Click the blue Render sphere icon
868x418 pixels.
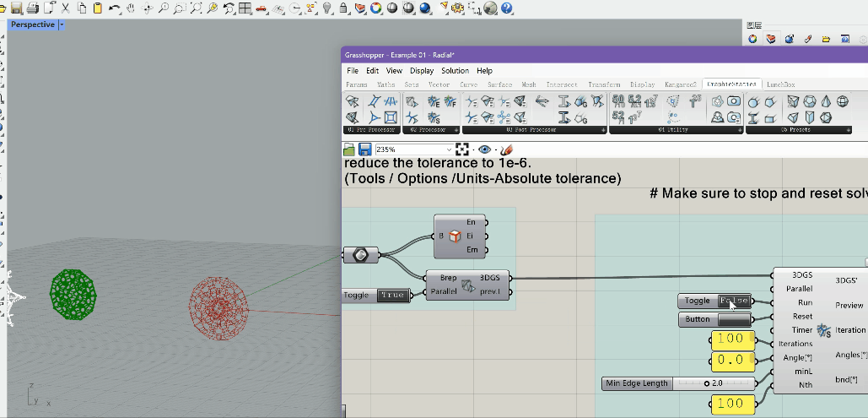(x=425, y=8)
